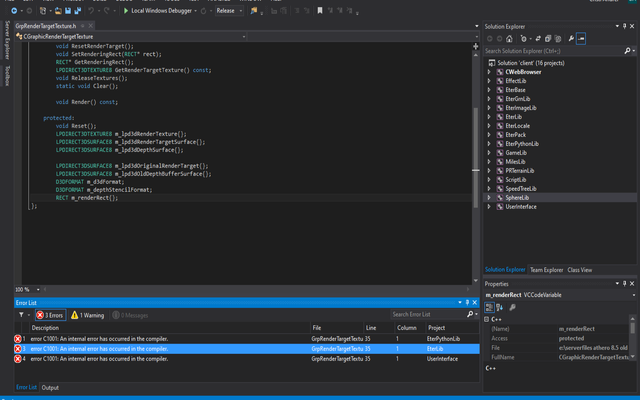Select the EterPack project
This screenshot has width=640, height=400.
[x=516, y=135]
